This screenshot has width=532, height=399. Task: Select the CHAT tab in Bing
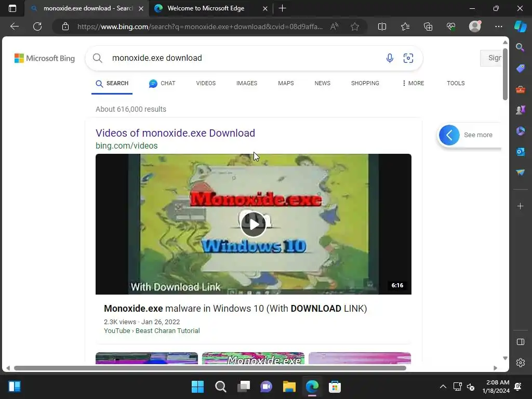162,83
